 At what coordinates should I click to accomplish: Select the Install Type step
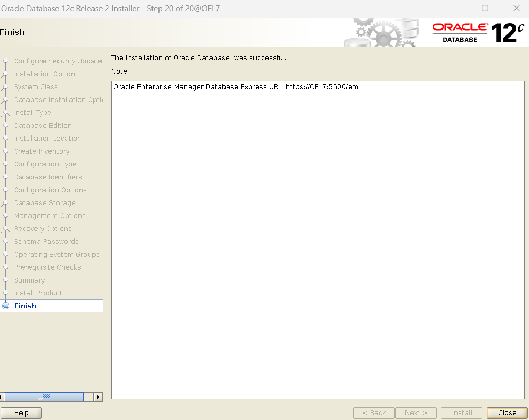click(32, 113)
